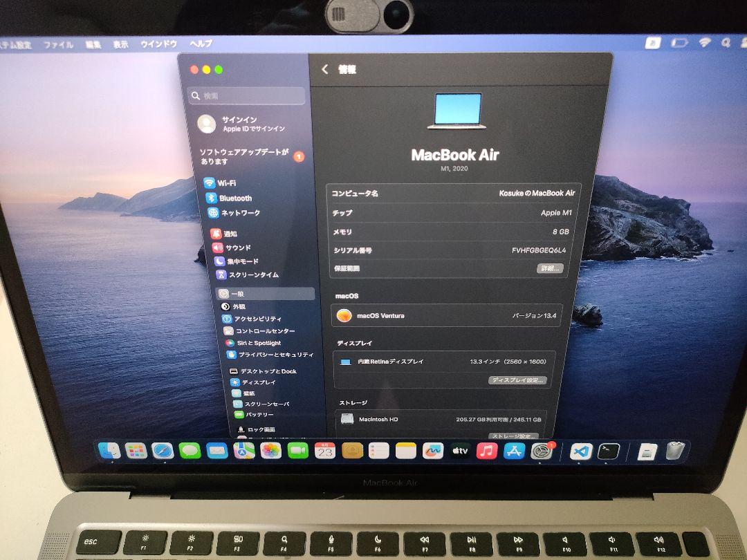747x560 pixels.
Task: Open Music from the Dock
Action: (x=487, y=451)
